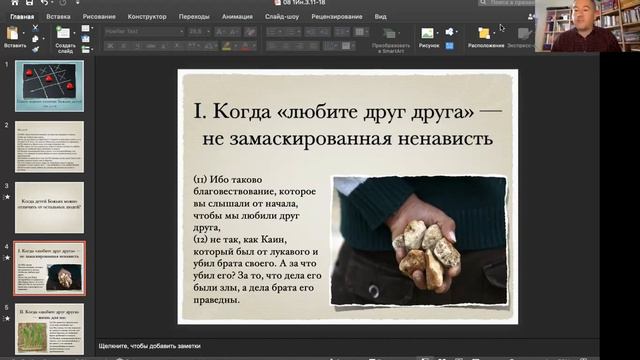Open the font name combo box
This screenshot has width=640, height=360.
pos(144,31)
